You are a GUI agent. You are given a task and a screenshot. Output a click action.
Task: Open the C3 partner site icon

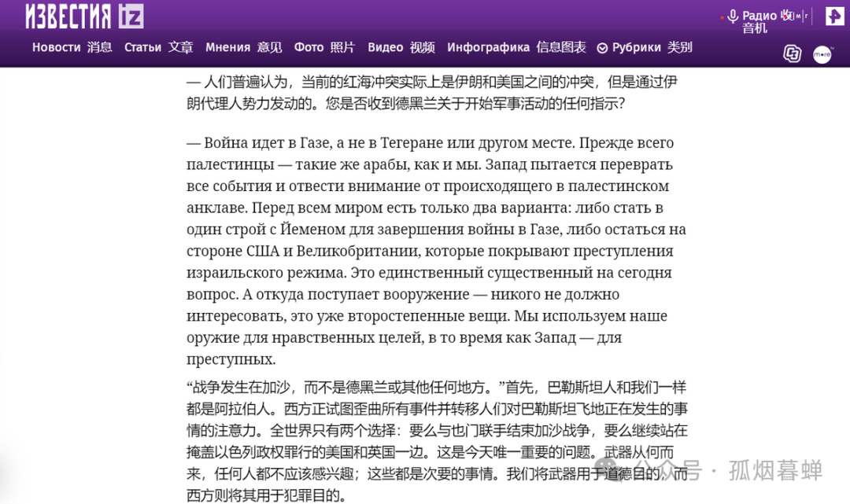tap(792, 53)
